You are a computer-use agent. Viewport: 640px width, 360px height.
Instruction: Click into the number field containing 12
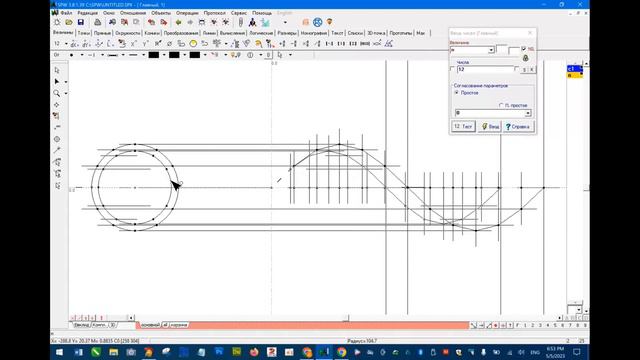pos(485,69)
